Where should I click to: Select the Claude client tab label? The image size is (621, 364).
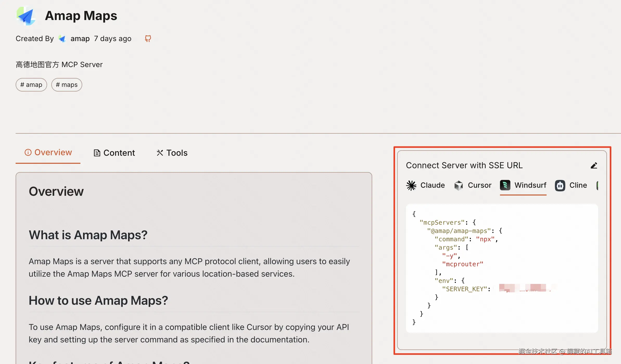[x=433, y=185]
